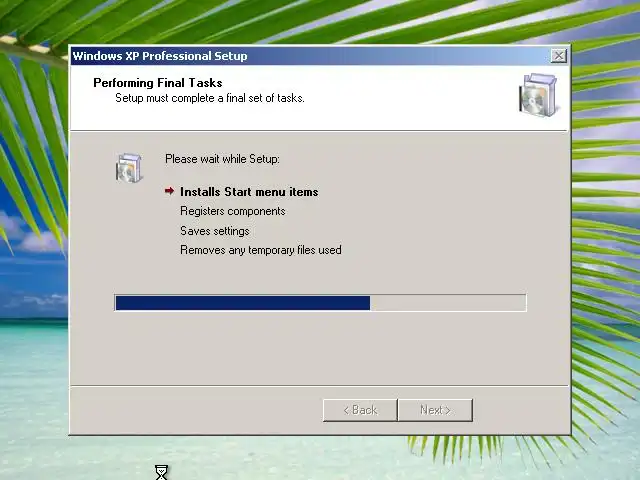Viewport: 640px width, 480px height.
Task: Click the red arrow next to Installs Start menu items
Action: click(169, 191)
